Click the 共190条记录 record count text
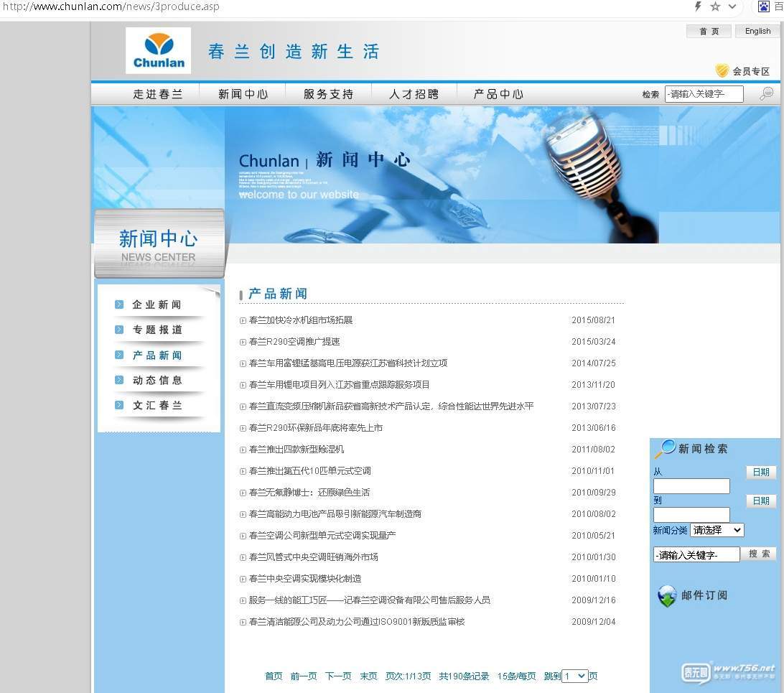Viewport: 784px width, 693px height. [x=464, y=676]
